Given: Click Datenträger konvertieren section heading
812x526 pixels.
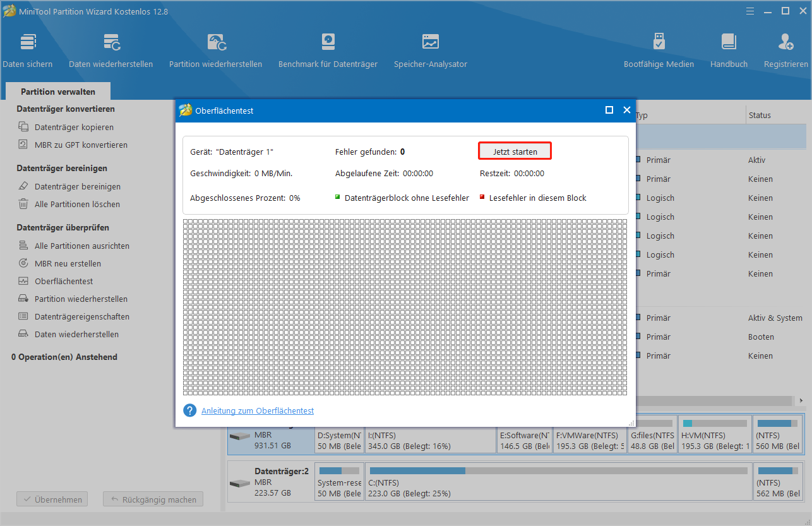Looking at the screenshot, I should pos(66,109).
